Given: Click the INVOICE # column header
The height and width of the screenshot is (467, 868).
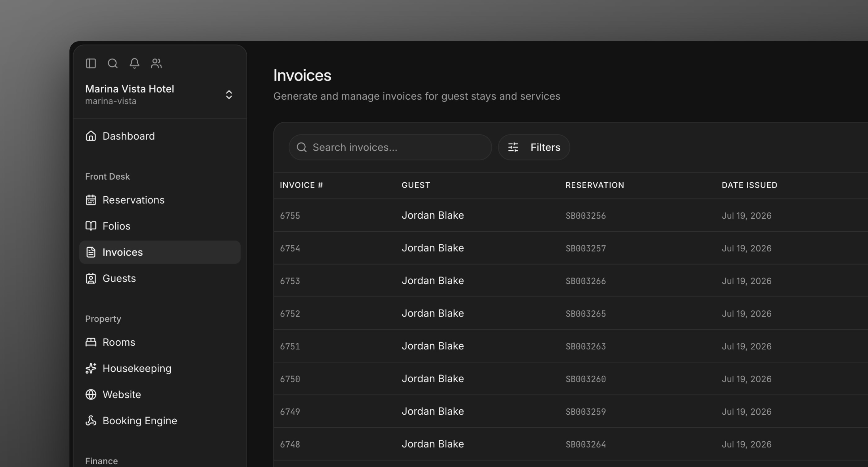Looking at the screenshot, I should (x=301, y=185).
